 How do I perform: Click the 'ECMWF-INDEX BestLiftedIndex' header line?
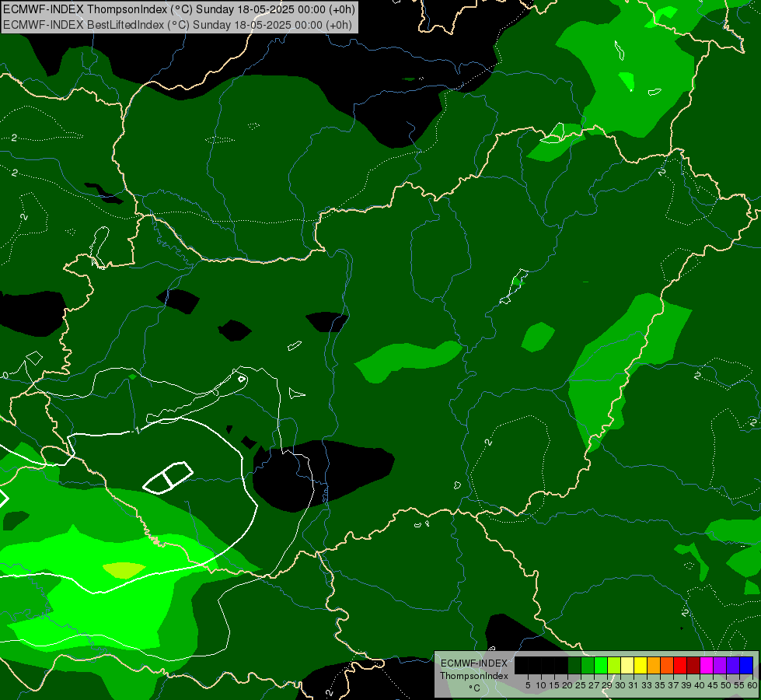click(x=178, y=25)
